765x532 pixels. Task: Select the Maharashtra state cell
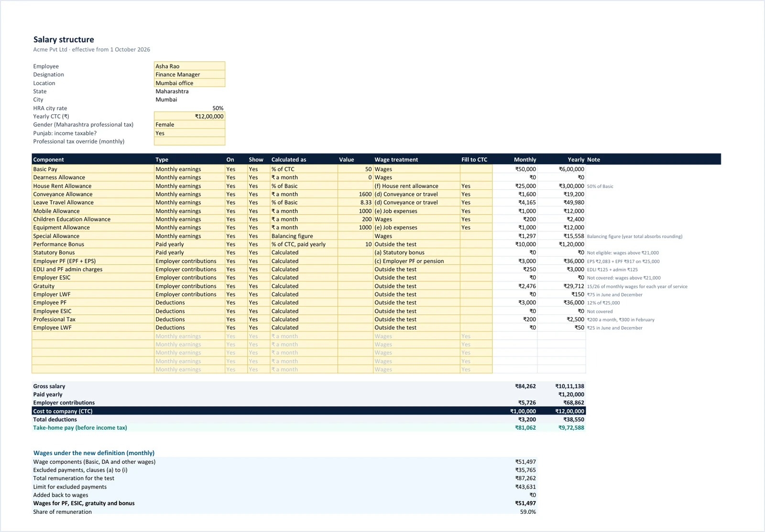click(x=189, y=91)
